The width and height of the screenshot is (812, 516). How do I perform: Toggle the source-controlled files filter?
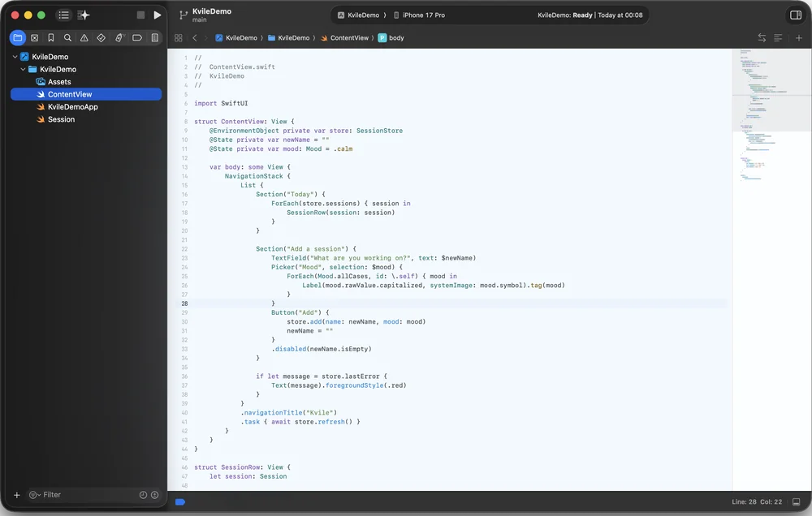pyautogui.click(x=154, y=495)
